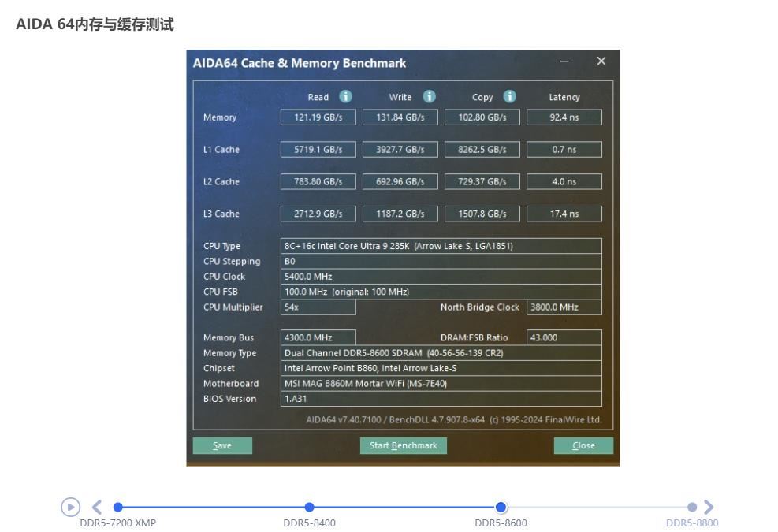The image size is (778, 532).
Task: Click L2 Cache write 692.96 GB/s
Action: [400, 181]
